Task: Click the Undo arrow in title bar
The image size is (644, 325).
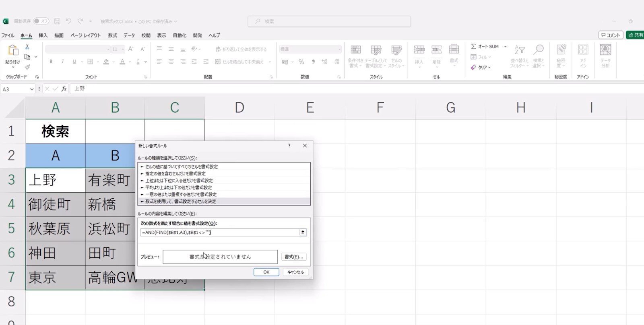Action: click(68, 21)
